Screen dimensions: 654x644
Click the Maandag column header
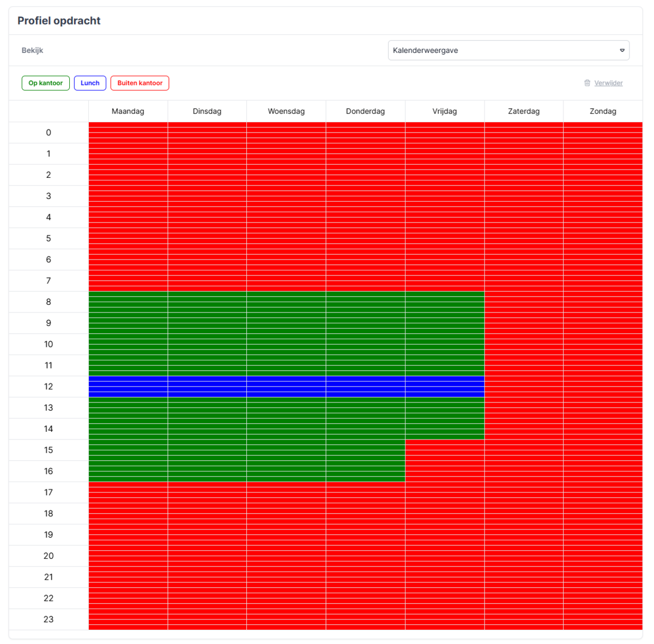128,111
